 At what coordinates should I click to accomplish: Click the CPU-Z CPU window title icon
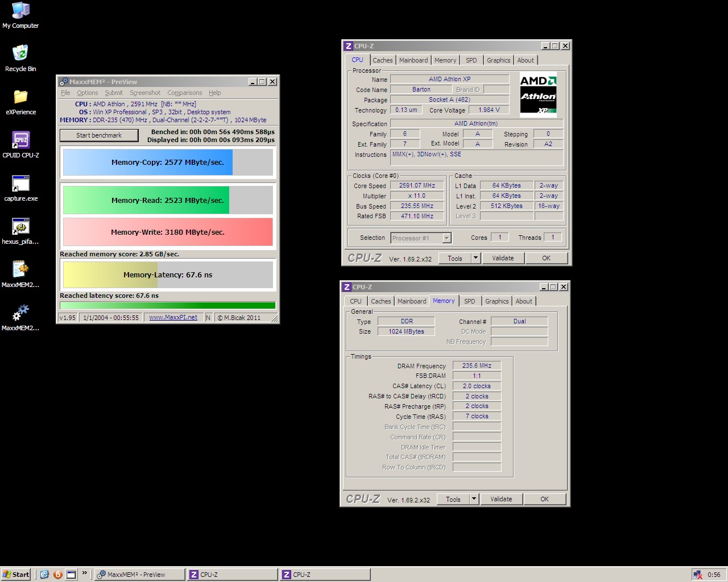[349, 46]
